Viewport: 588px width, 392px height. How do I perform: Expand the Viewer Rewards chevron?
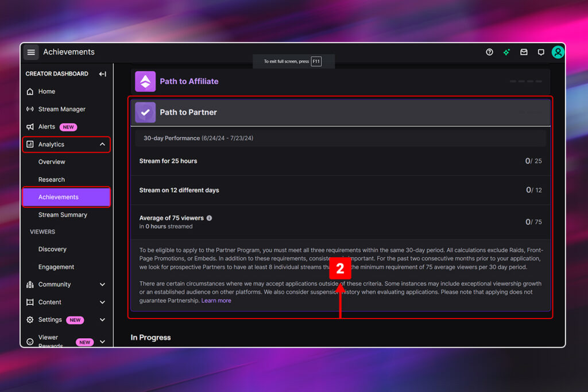102,341
